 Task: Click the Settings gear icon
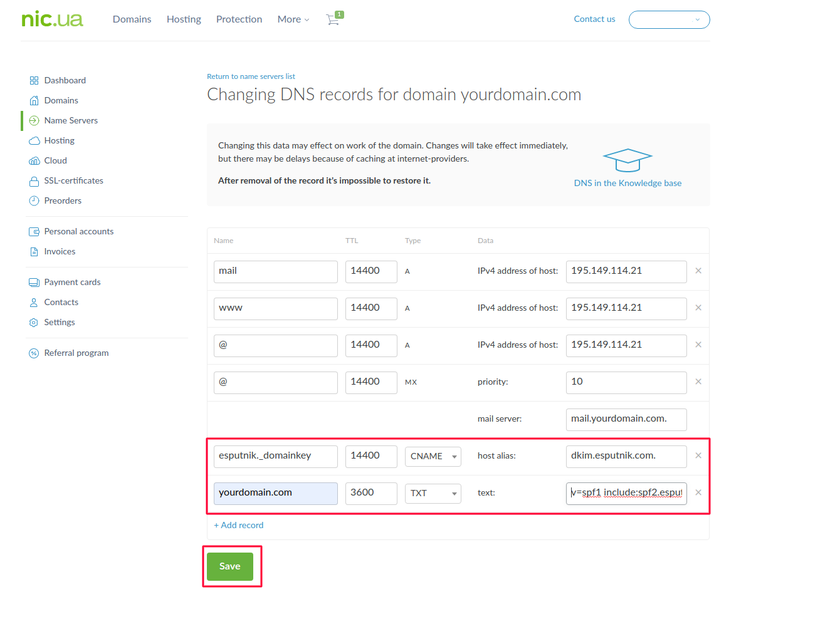34,323
